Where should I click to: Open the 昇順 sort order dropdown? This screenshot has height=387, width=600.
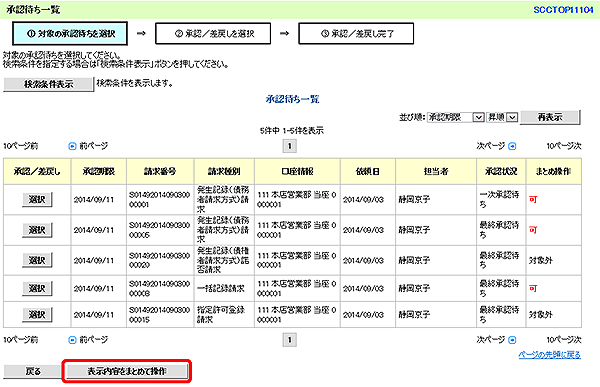[x=502, y=117]
